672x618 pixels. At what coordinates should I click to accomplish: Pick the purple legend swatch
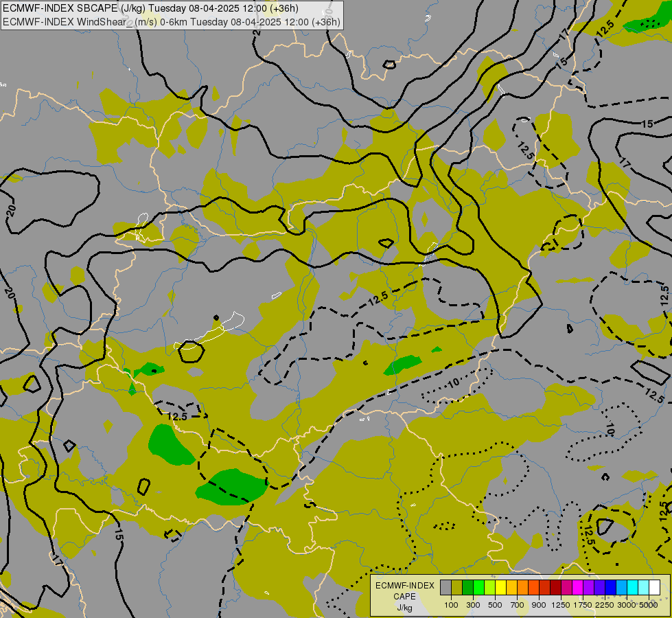point(589,588)
